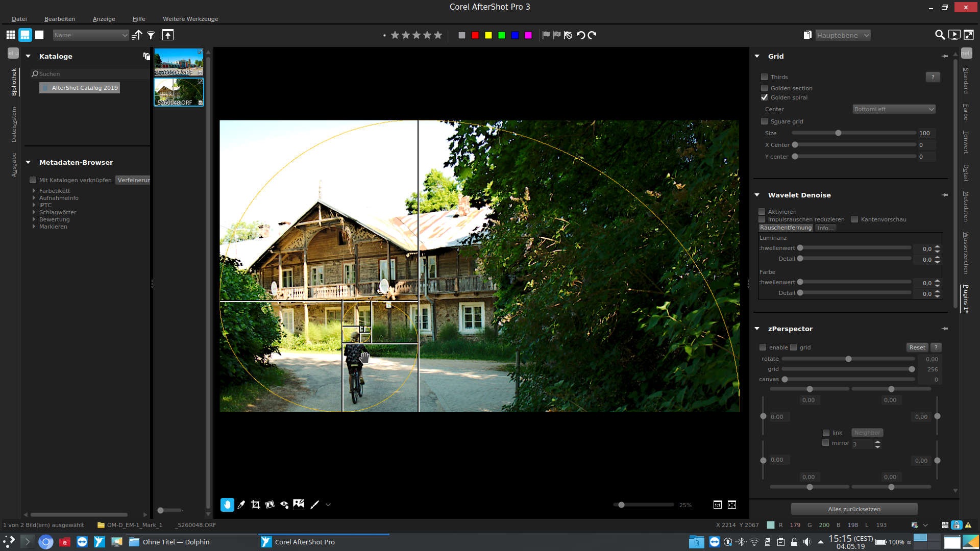The width and height of the screenshot is (980, 551).
Task: Check enable in zPerspector
Action: [x=763, y=347]
